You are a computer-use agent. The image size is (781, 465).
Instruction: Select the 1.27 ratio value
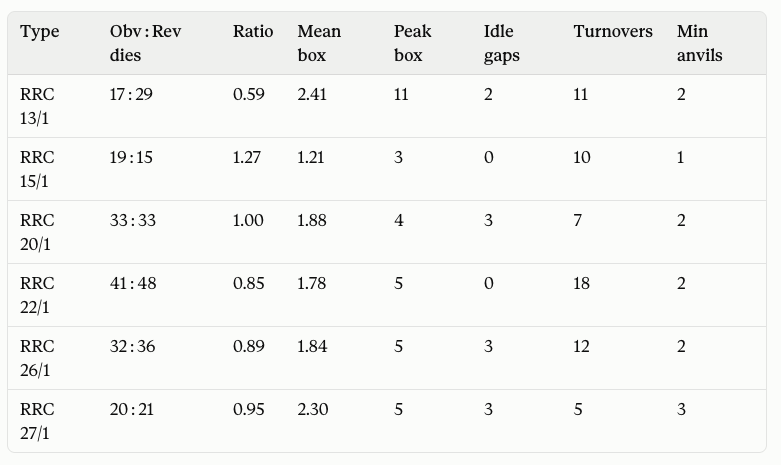click(247, 157)
